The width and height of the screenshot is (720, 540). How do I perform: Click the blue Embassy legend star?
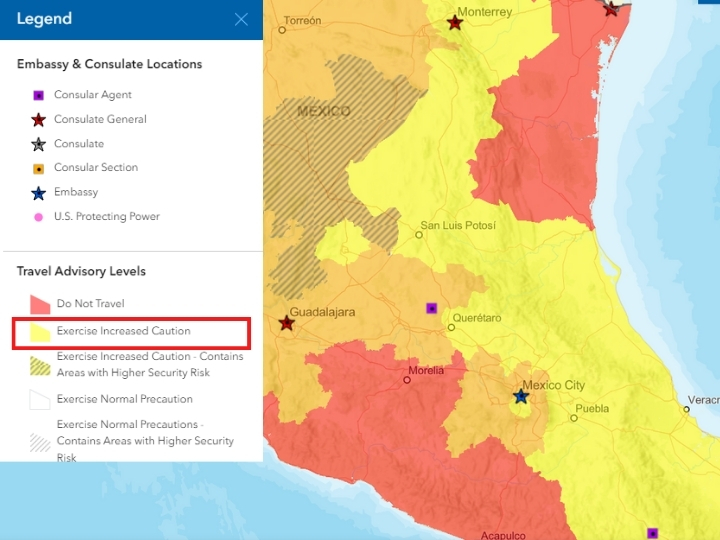pyautogui.click(x=39, y=193)
